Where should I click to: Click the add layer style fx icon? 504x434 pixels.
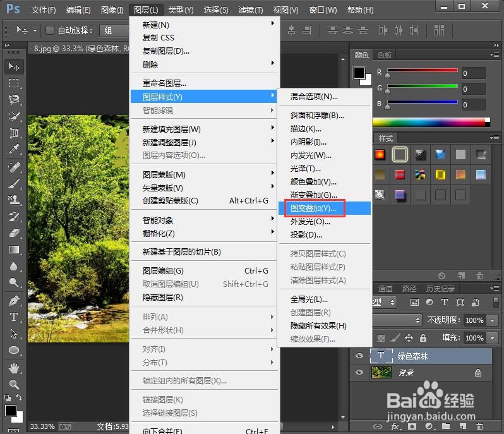pyautogui.click(x=395, y=426)
